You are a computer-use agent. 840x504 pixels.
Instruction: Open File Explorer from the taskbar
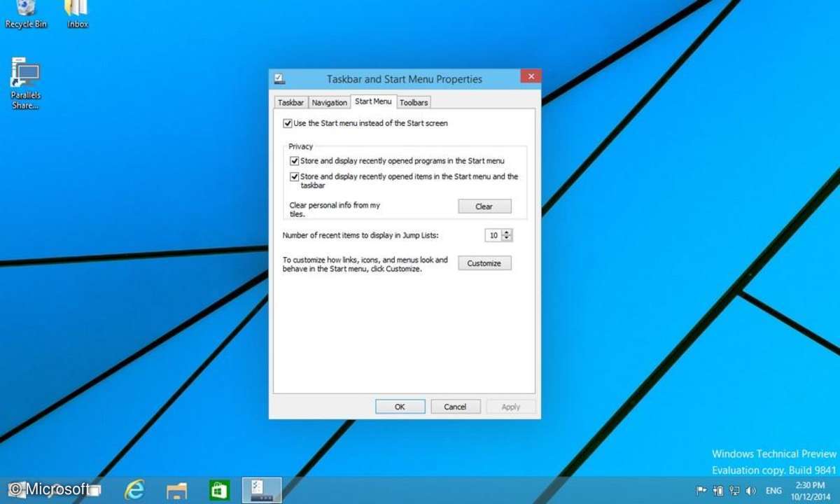pos(177,490)
